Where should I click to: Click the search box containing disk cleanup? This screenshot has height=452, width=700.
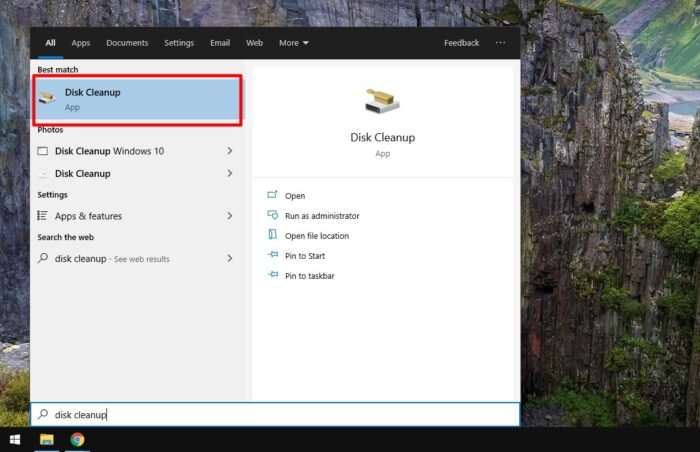pos(275,414)
